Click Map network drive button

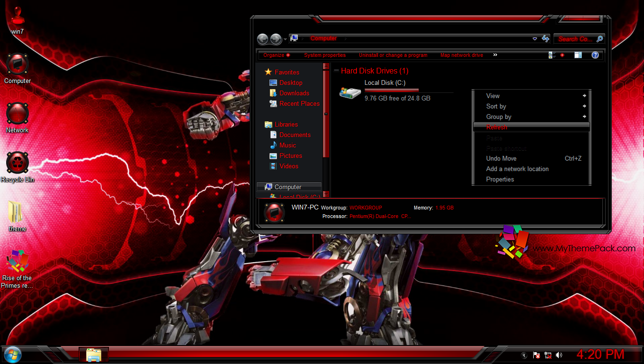click(x=462, y=55)
